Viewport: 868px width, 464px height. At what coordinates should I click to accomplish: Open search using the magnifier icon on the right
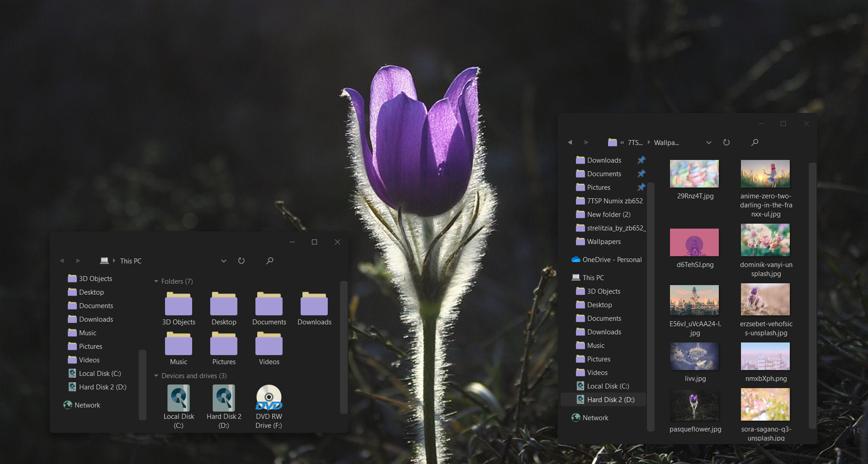point(754,142)
